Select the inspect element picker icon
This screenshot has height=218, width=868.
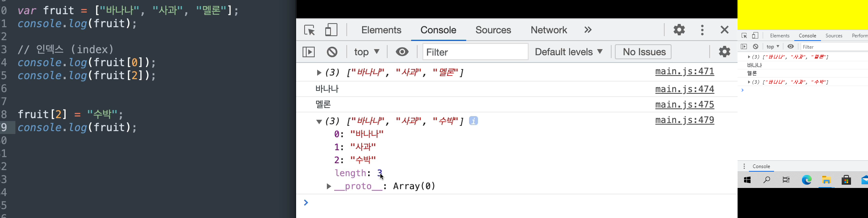pyautogui.click(x=309, y=30)
